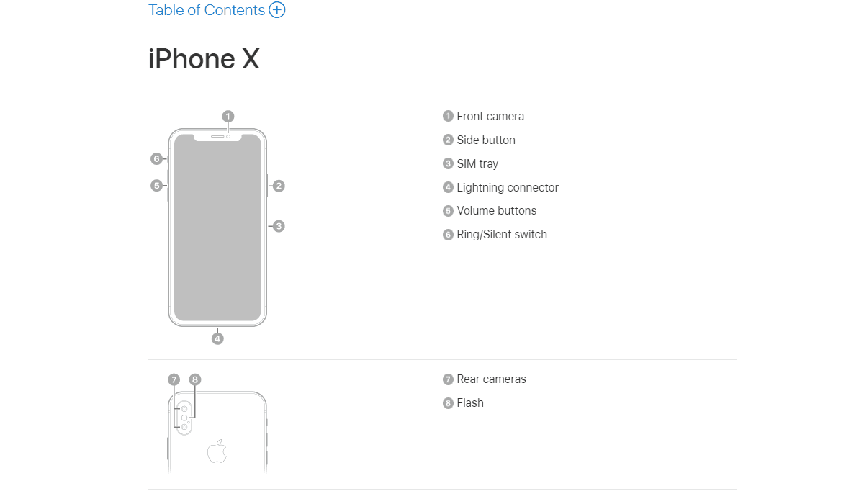Click the Side button list entry
Image resolution: width=864 pixels, height=504 pixels.
click(486, 140)
